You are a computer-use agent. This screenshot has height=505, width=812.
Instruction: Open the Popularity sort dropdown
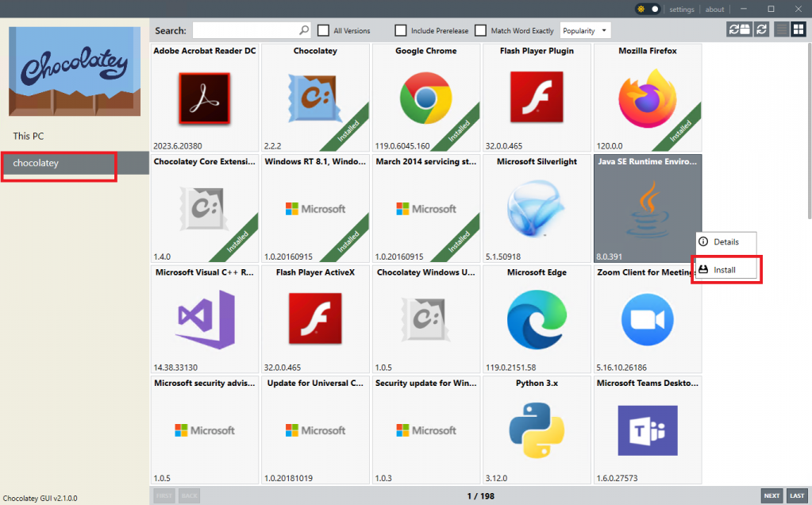[x=585, y=30]
